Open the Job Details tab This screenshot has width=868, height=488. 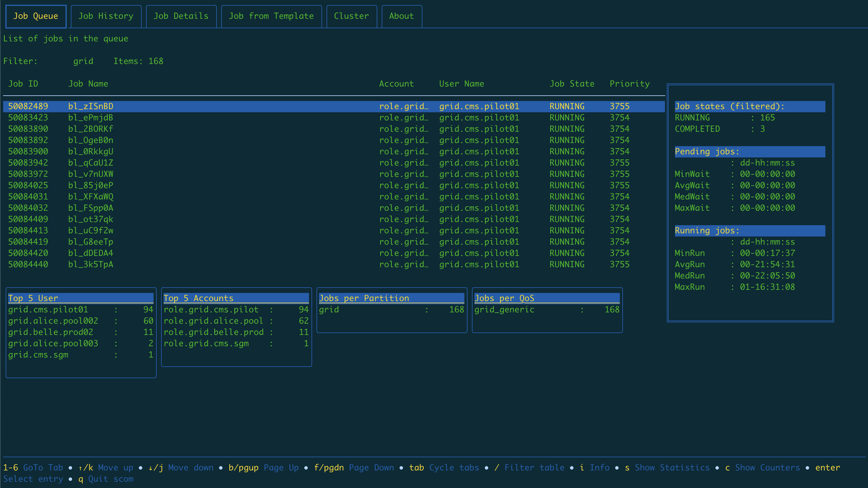point(181,16)
